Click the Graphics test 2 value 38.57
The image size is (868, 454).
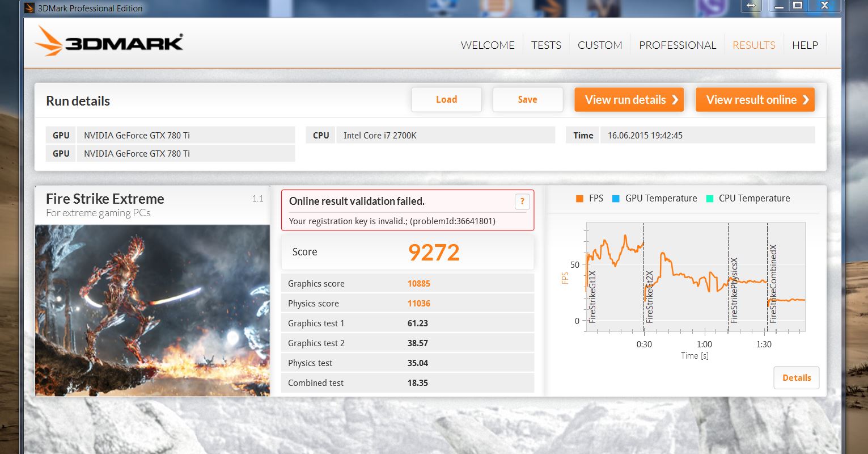tap(418, 343)
